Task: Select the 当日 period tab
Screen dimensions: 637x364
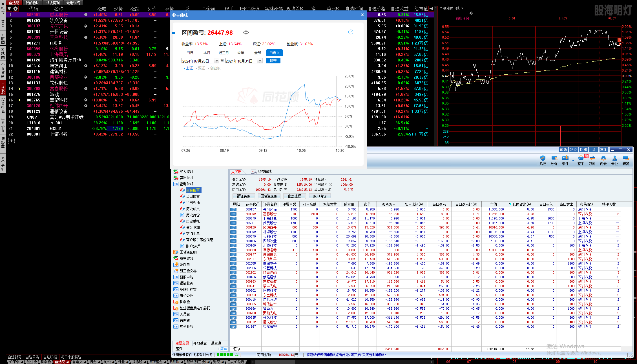Action: coord(190,53)
